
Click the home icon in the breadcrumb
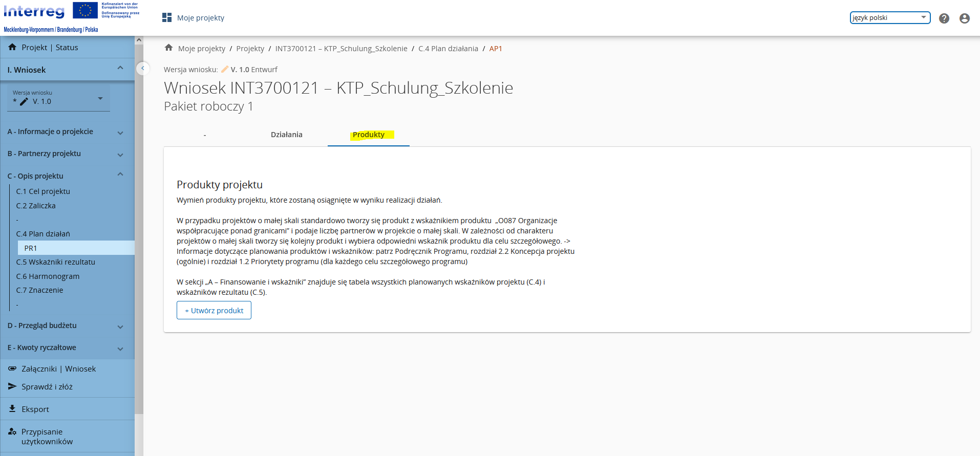[x=168, y=48]
